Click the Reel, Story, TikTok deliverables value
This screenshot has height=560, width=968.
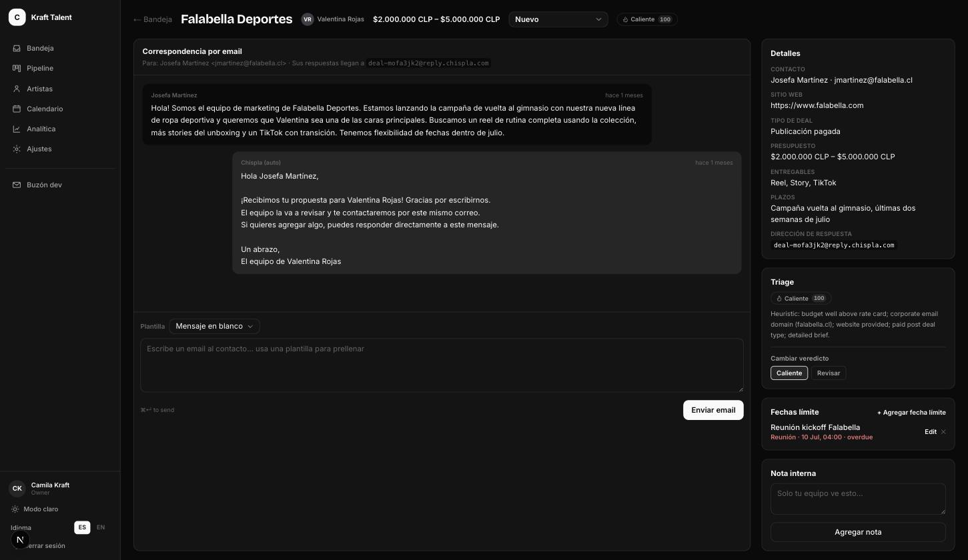(803, 183)
